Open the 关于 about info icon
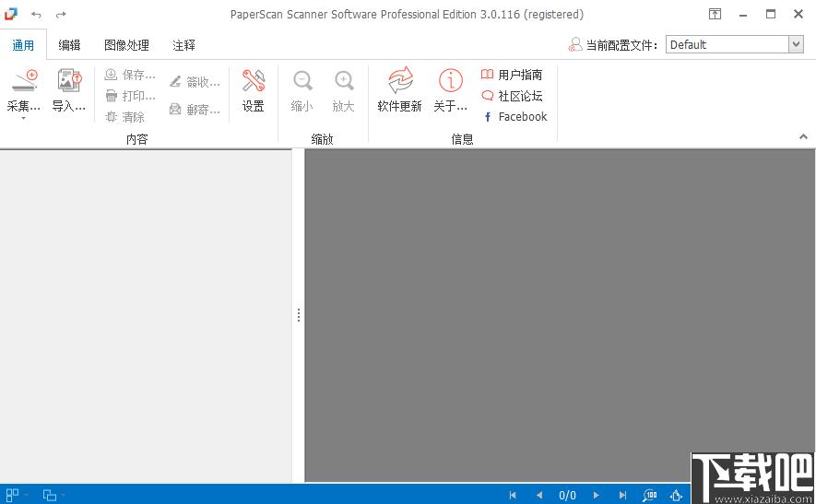The width and height of the screenshot is (816, 504). point(451,80)
